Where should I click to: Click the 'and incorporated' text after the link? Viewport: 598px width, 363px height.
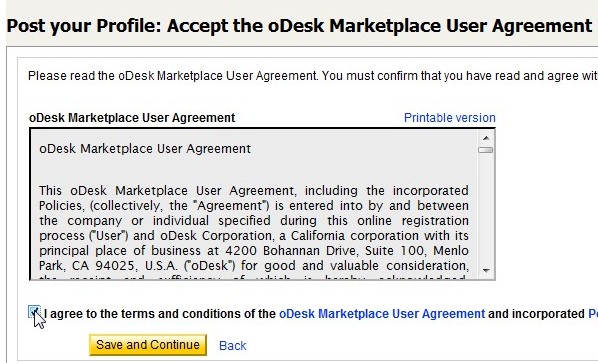[536, 314]
